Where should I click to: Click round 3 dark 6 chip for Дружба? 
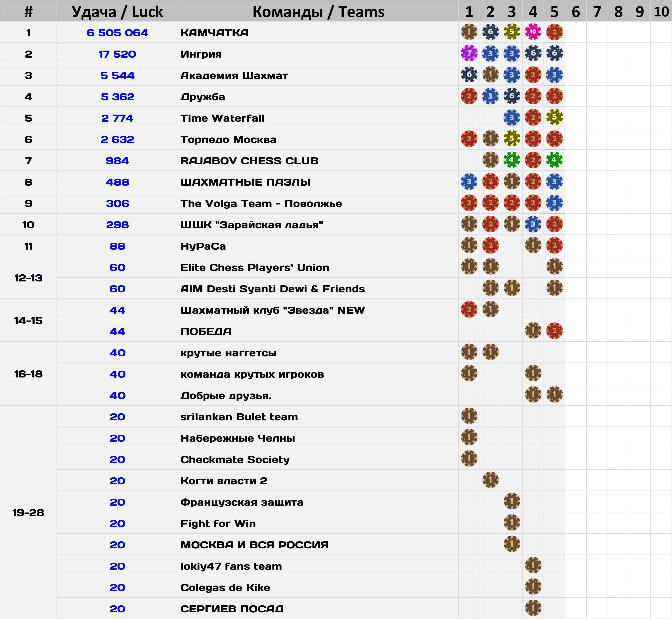[512, 96]
